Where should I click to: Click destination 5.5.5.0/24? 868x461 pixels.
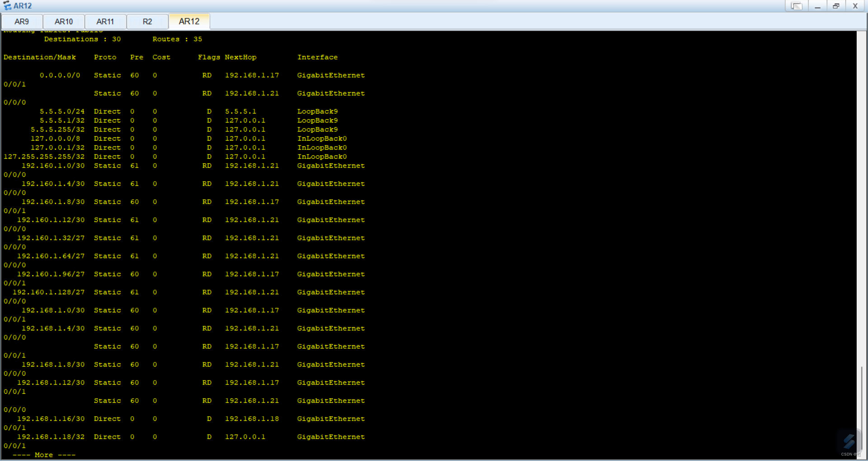(x=62, y=112)
